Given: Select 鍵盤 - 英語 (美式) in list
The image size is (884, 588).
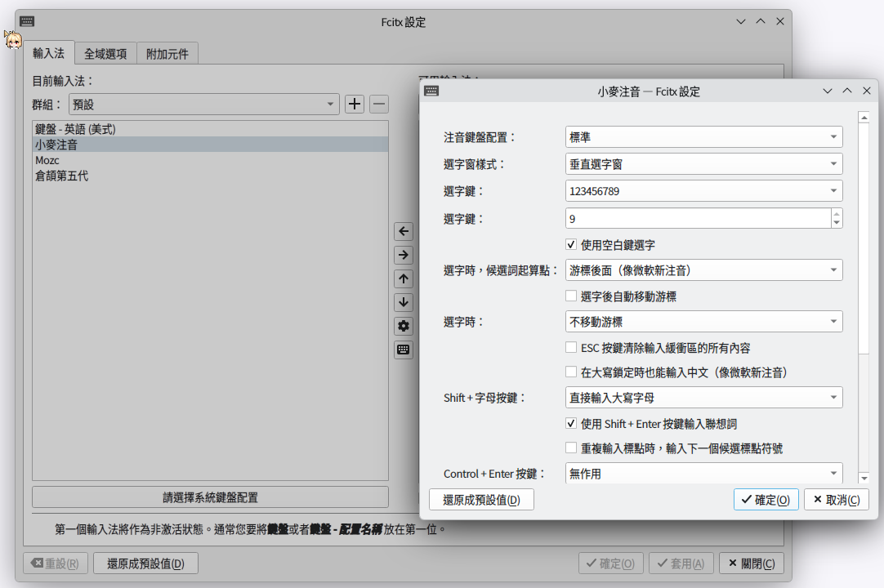Looking at the screenshot, I should point(210,129).
